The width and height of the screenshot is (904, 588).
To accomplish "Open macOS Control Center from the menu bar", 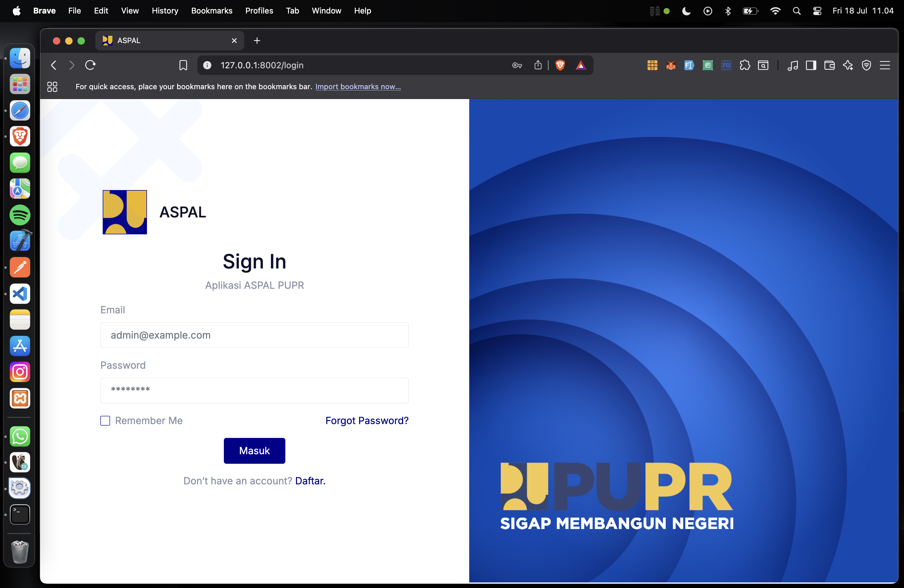I will point(817,11).
